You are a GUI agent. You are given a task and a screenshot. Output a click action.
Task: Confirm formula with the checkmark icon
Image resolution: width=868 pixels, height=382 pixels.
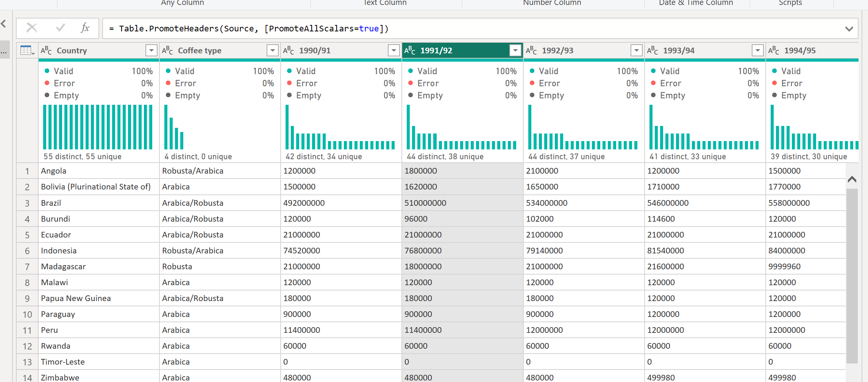(60, 28)
